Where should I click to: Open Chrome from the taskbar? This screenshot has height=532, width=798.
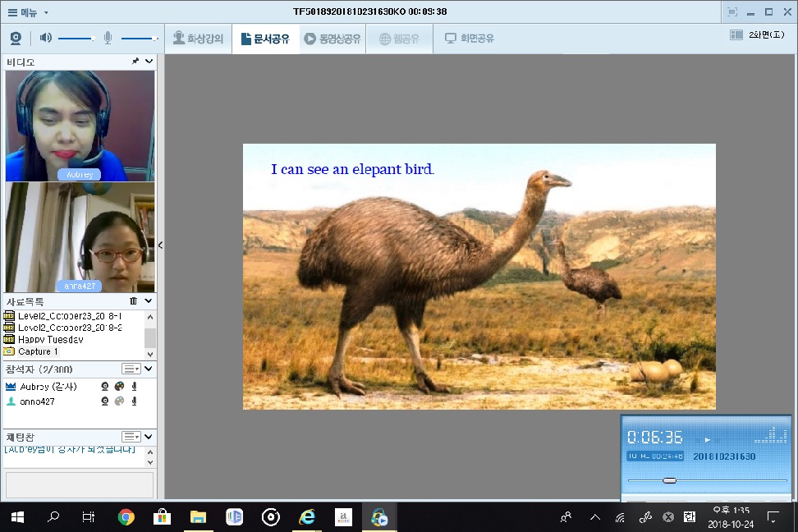(126, 517)
